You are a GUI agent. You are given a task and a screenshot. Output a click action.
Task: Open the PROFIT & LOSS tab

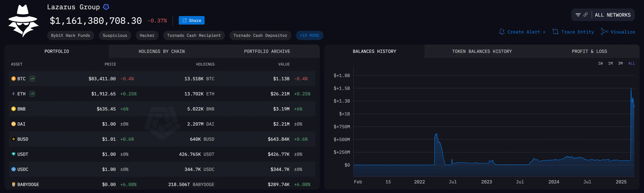(x=589, y=51)
